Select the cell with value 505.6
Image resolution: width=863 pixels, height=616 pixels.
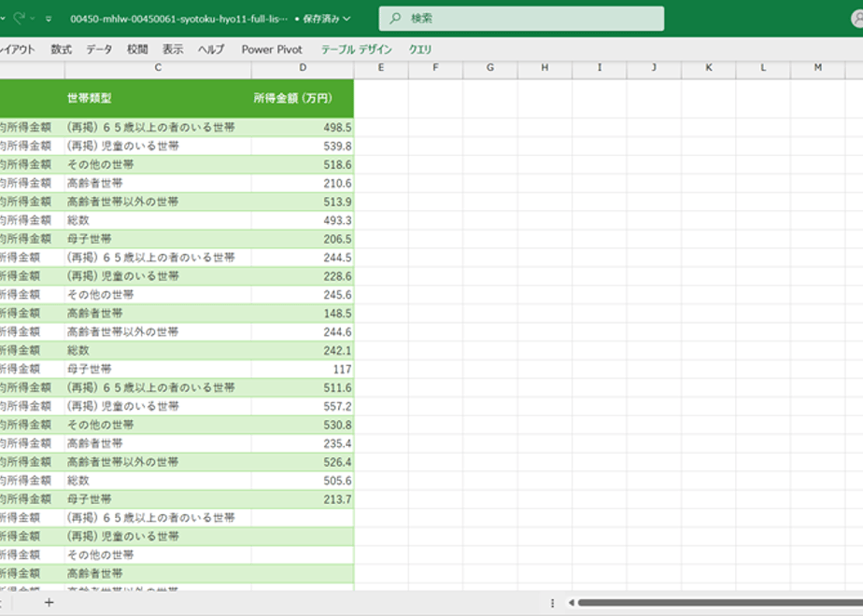303,481
